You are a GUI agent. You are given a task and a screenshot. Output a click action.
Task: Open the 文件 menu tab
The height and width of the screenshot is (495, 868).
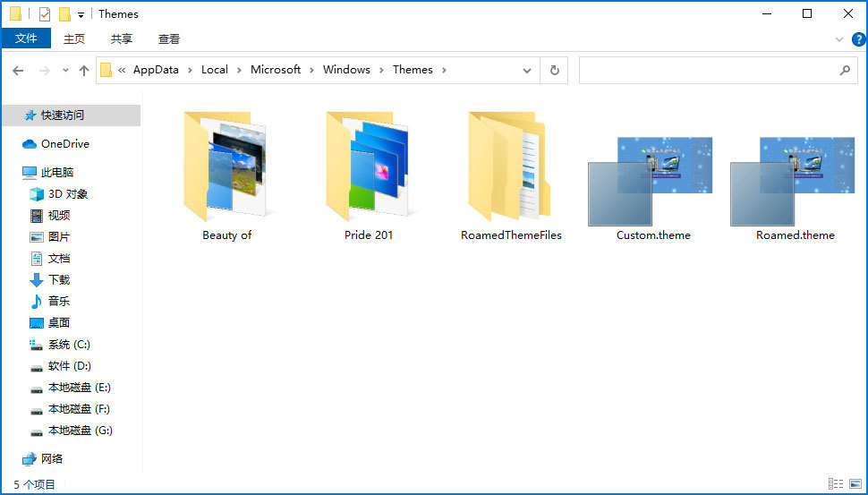[x=26, y=38]
